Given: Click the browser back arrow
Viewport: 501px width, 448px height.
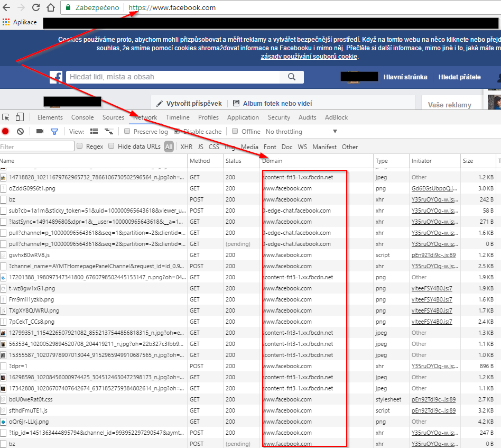Looking at the screenshot, I should point(6,7).
